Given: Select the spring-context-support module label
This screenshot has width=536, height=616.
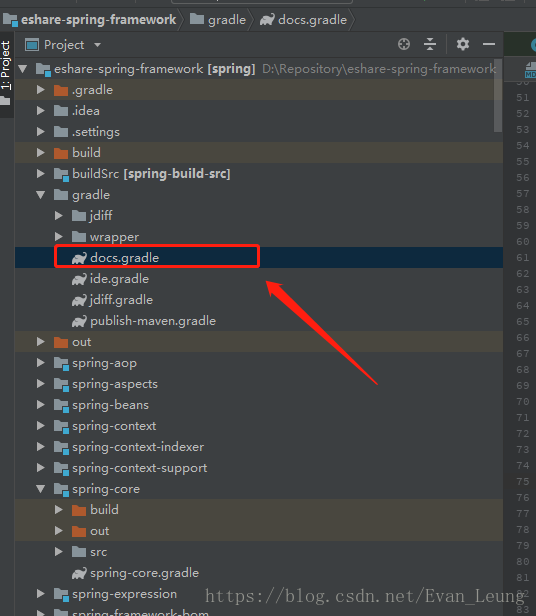Looking at the screenshot, I should coord(140,468).
